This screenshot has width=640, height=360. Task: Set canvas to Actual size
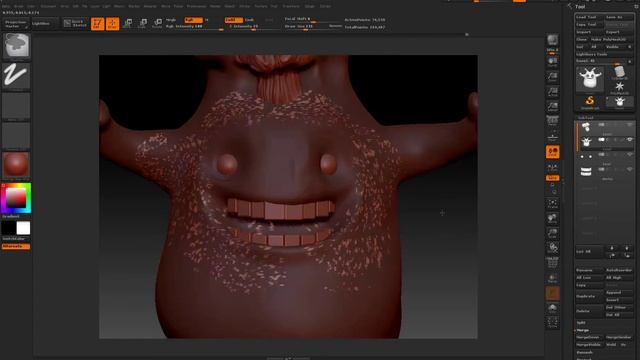[552, 91]
